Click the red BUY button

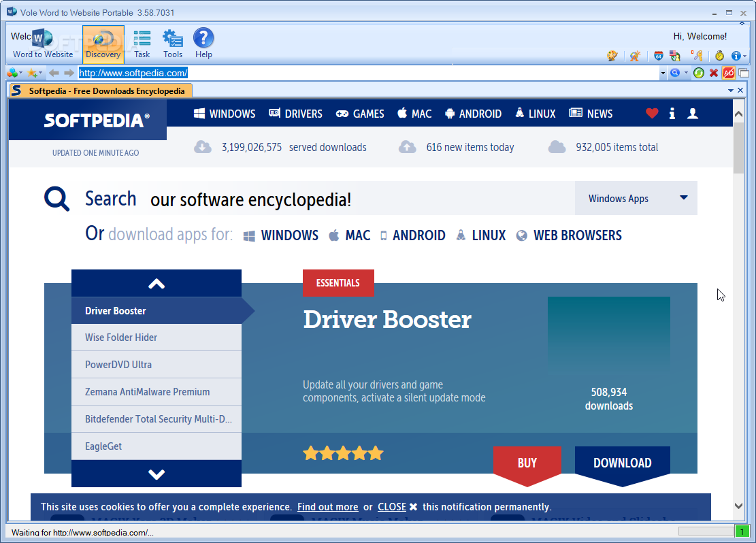[x=527, y=463]
